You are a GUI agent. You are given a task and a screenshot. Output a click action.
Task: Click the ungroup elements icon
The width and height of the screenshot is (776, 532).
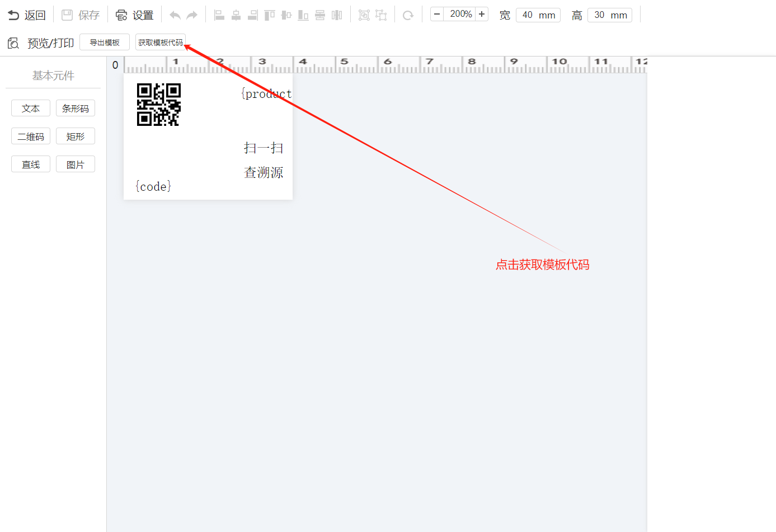(381, 15)
